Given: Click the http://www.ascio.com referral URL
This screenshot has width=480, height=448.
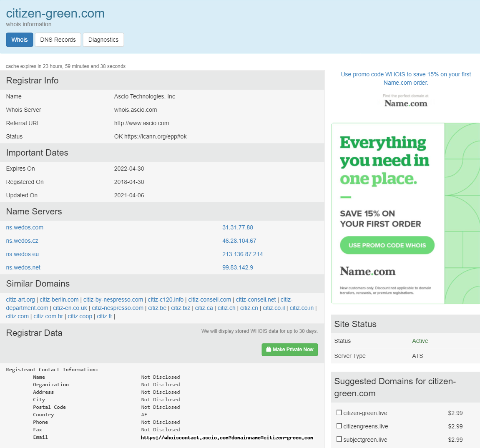Looking at the screenshot, I should [141, 123].
